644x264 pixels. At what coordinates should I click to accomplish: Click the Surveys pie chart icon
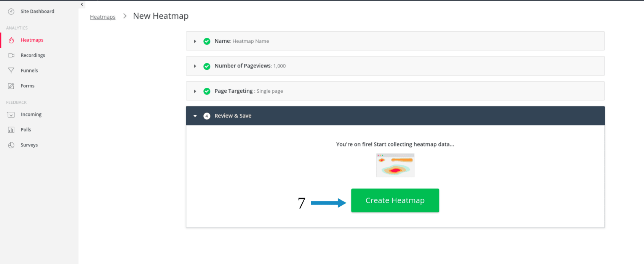tap(11, 145)
